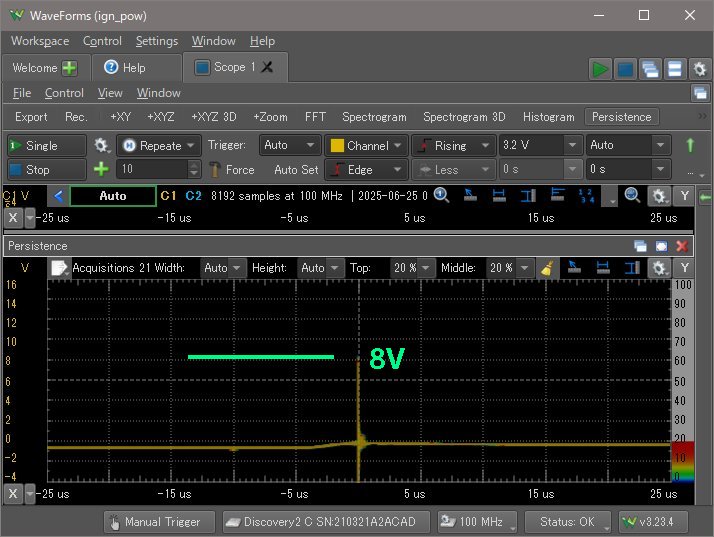Open the Persistence gear options
This screenshot has height=537, width=714.
[x=658, y=268]
